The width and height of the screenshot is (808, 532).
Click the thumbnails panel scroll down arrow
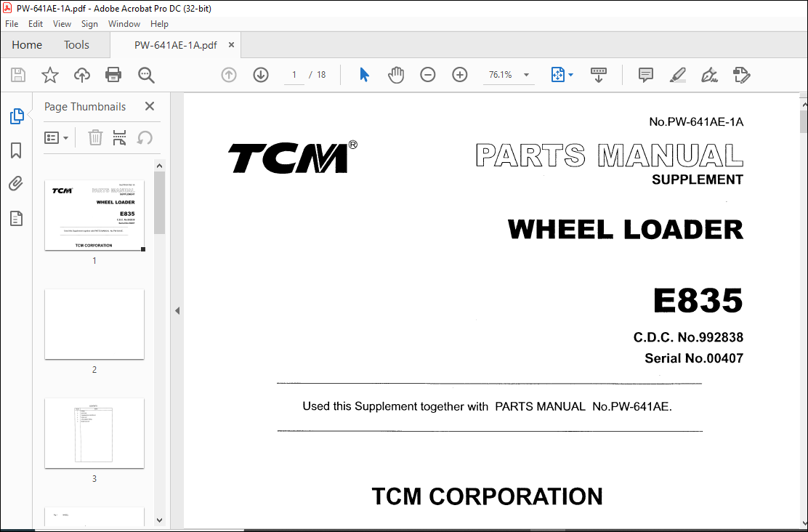point(159,520)
